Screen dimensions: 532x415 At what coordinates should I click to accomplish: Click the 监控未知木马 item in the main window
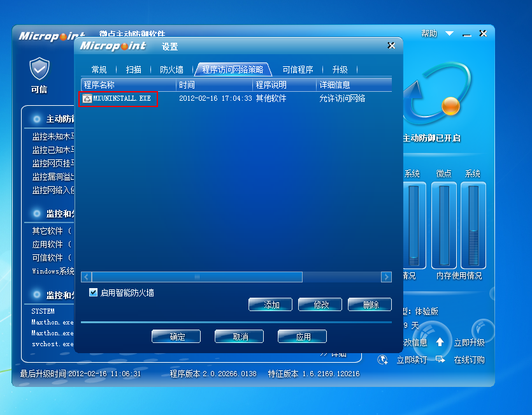[54, 136]
